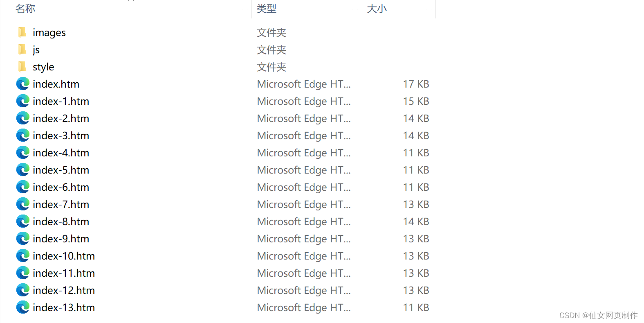The width and height of the screenshot is (644, 323).
Task: Select the index-12.htm file
Action: pos(63,290)
